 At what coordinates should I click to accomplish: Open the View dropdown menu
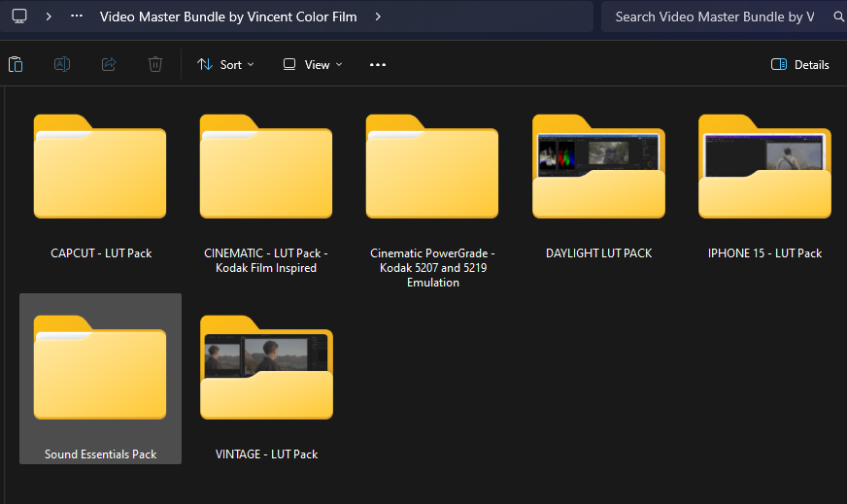[312, 64]
